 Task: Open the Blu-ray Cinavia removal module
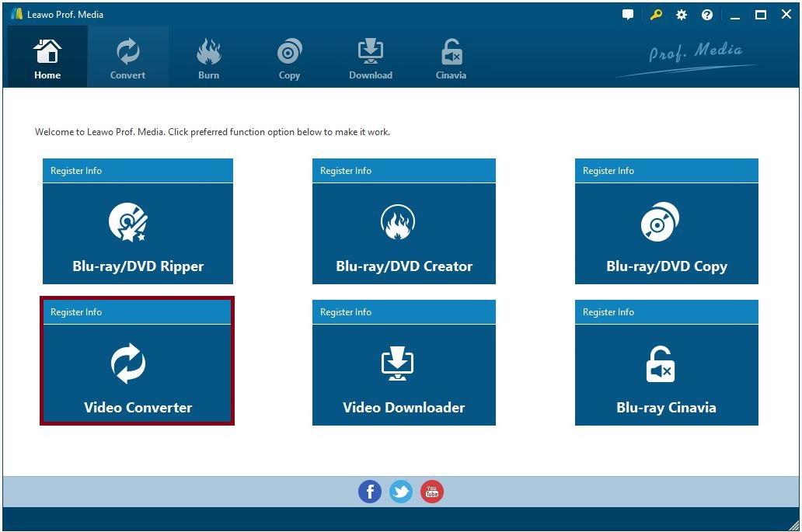(x=665, y=374)
